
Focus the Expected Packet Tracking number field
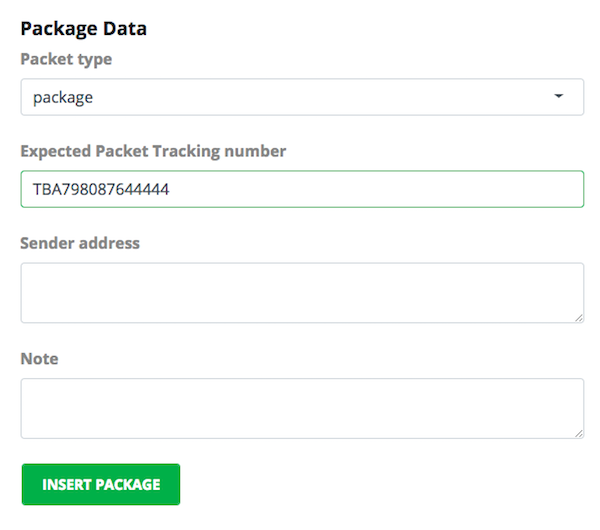(x=302, y=189)
